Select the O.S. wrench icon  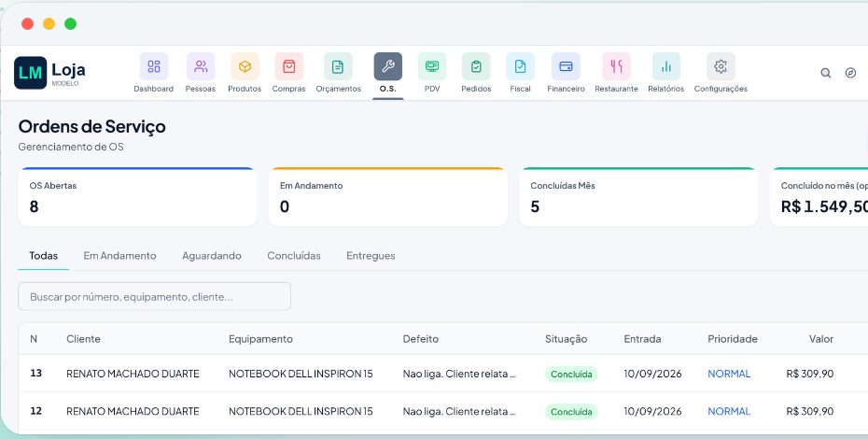tap(388, 67)
